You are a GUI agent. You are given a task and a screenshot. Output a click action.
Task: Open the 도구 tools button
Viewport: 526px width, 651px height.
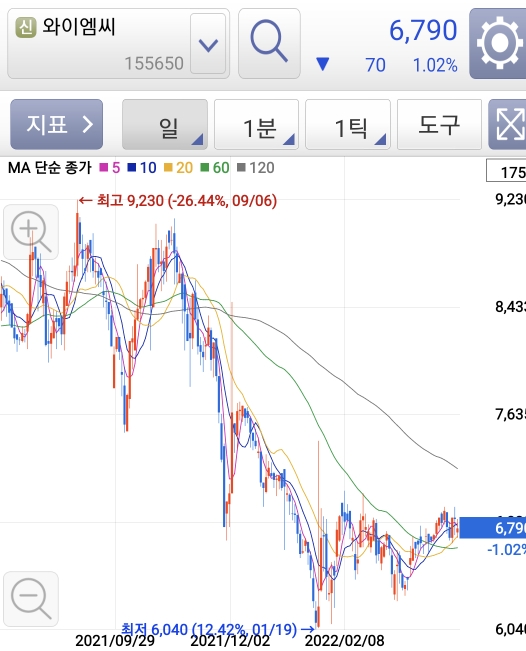tap(439, 124)
